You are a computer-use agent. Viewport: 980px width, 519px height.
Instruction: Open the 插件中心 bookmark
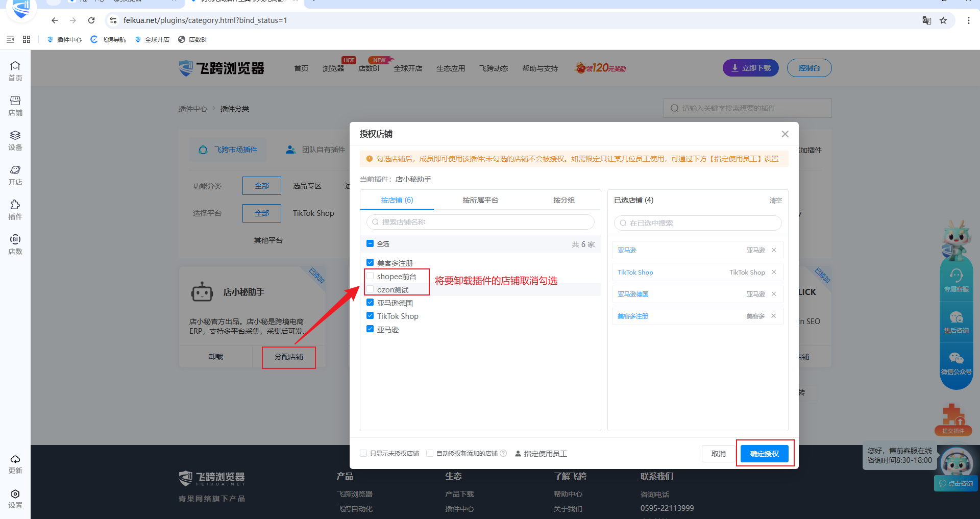pyautogui.click(x=64, y=39)
